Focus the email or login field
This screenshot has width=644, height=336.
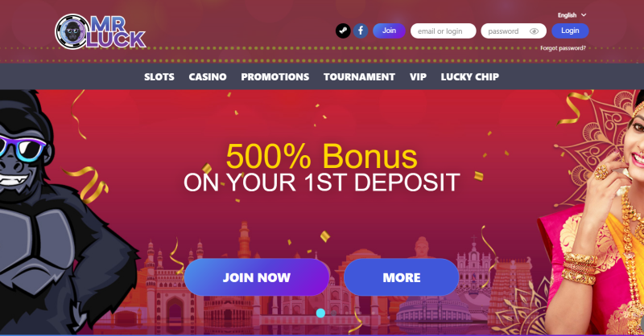444,31
